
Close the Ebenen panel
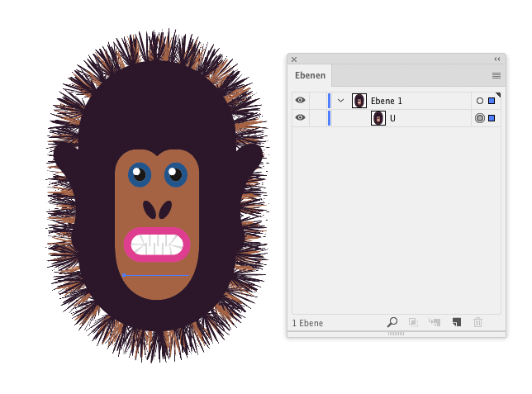(294, 59)
